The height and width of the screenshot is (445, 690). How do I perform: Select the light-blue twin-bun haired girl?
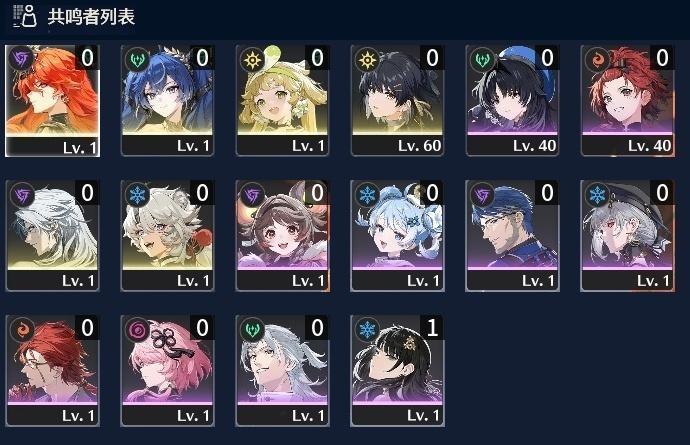pos(397,235)
